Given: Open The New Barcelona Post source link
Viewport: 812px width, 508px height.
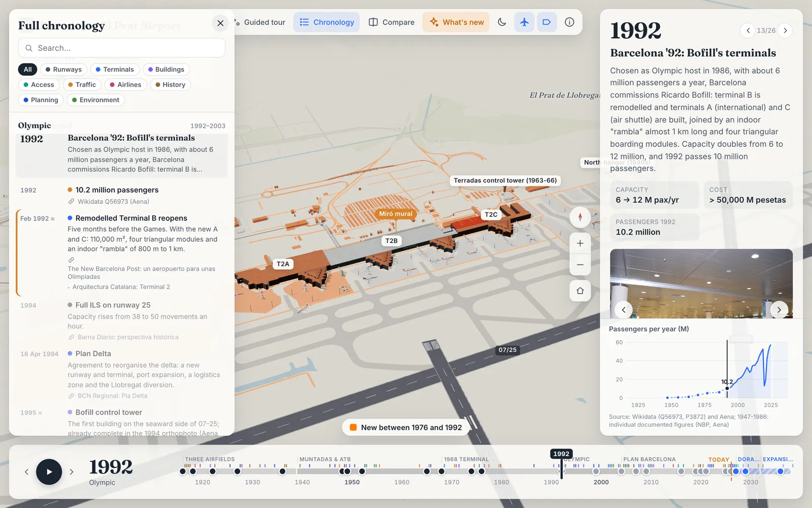Looking at the screenshot, I should click(142, 273).
